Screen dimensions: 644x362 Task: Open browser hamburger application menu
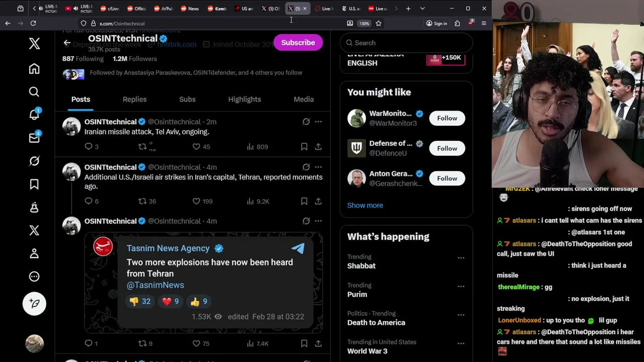click(484, 23)
